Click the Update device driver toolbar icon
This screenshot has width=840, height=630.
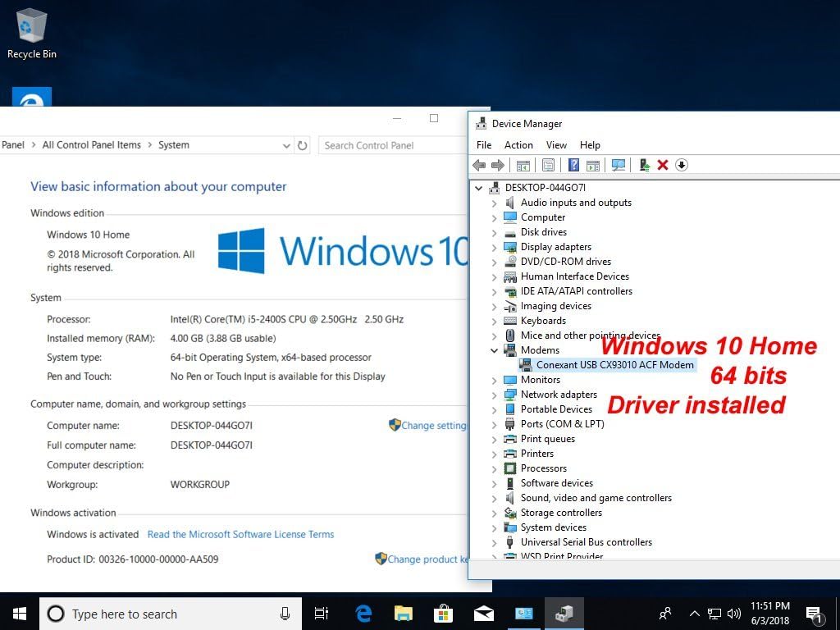coord(645,165)
